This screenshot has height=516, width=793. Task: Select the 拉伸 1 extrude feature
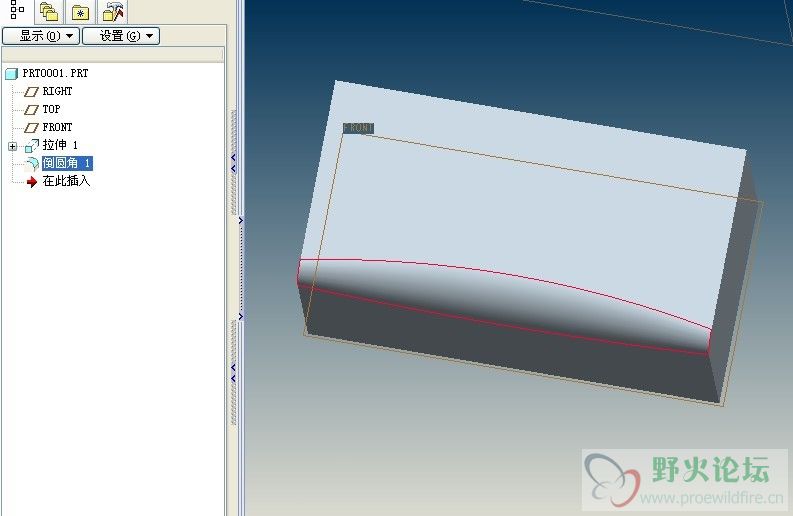[60, 145]
